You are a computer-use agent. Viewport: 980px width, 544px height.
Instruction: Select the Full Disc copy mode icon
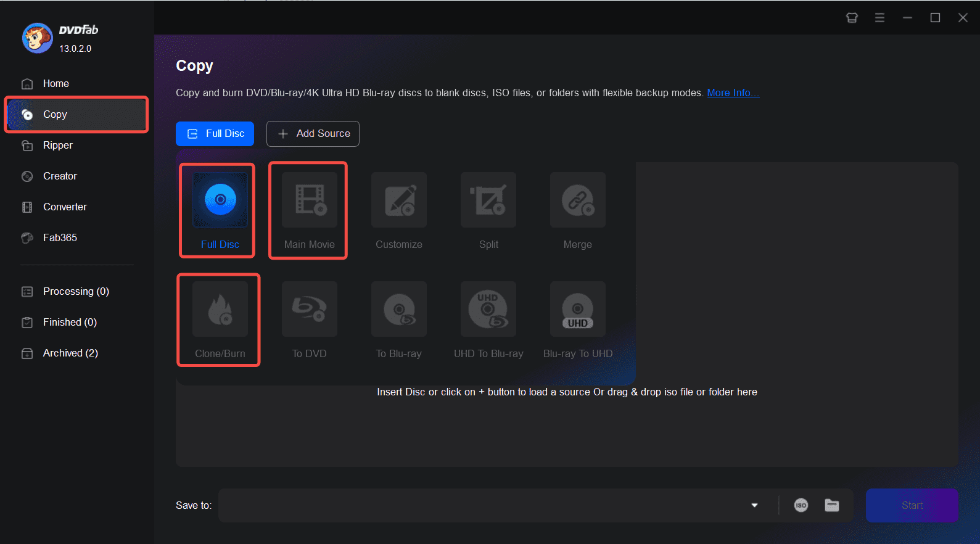(x=220, y=200)
